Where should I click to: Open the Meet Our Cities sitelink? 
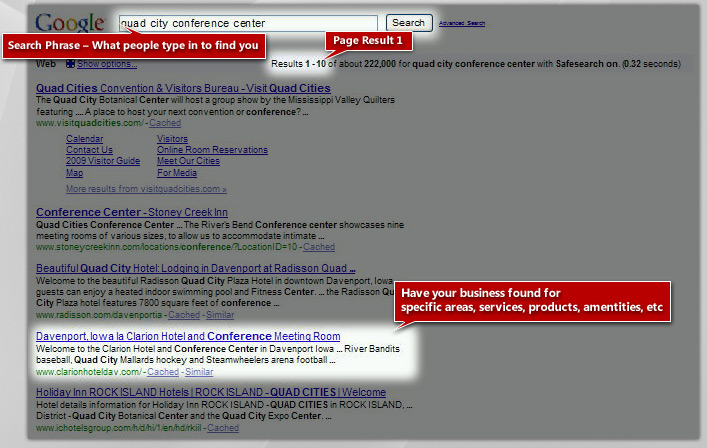tap(188, 161)
